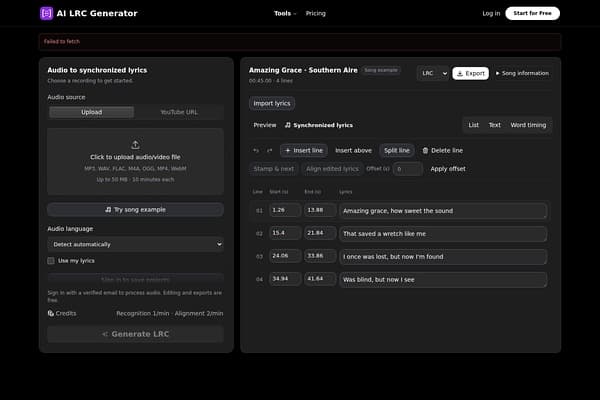
Task: Click the 15.4 start time field
Action: [x=285, y=233]
